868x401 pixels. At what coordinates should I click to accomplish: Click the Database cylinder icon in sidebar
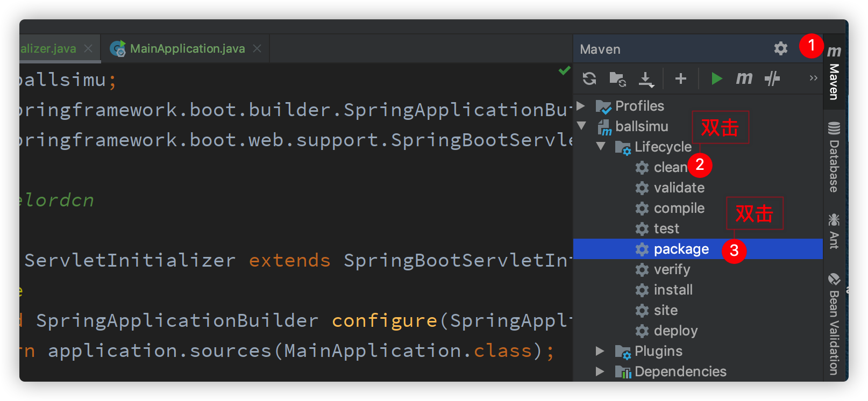[x=834, y=128]
